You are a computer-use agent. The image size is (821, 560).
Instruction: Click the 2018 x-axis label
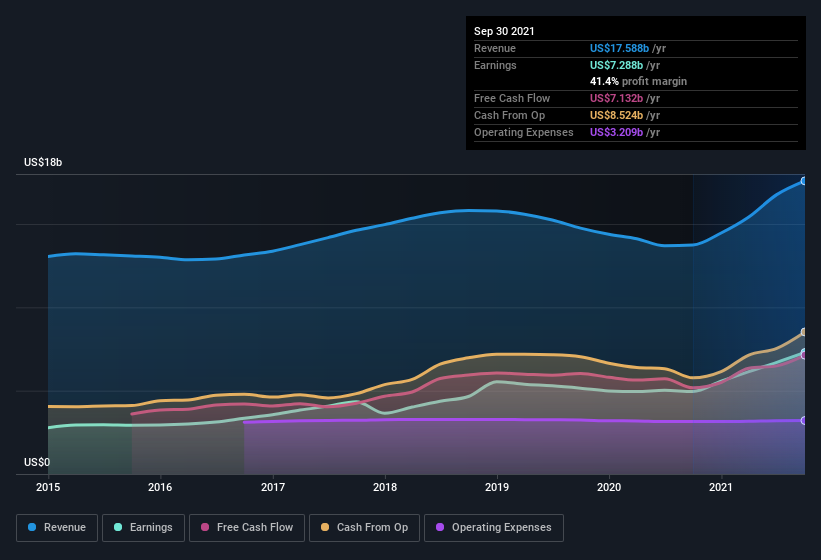tap(385, 487)
